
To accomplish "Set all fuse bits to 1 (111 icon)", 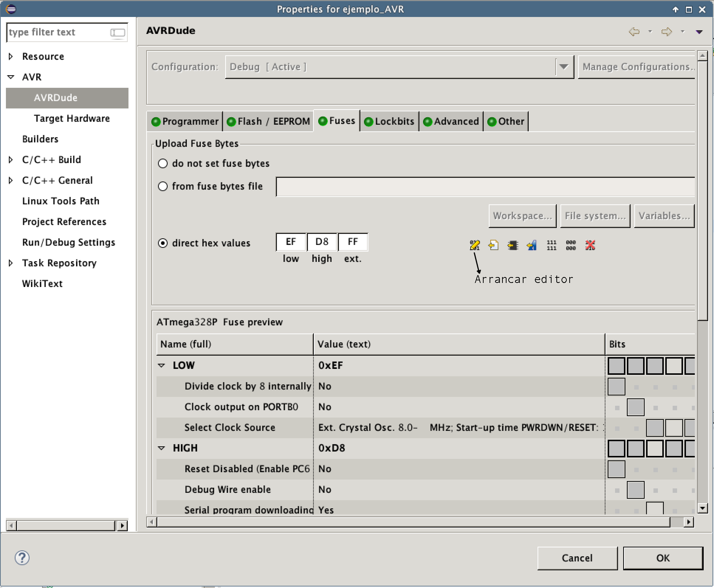I will (x=552, y=245).
